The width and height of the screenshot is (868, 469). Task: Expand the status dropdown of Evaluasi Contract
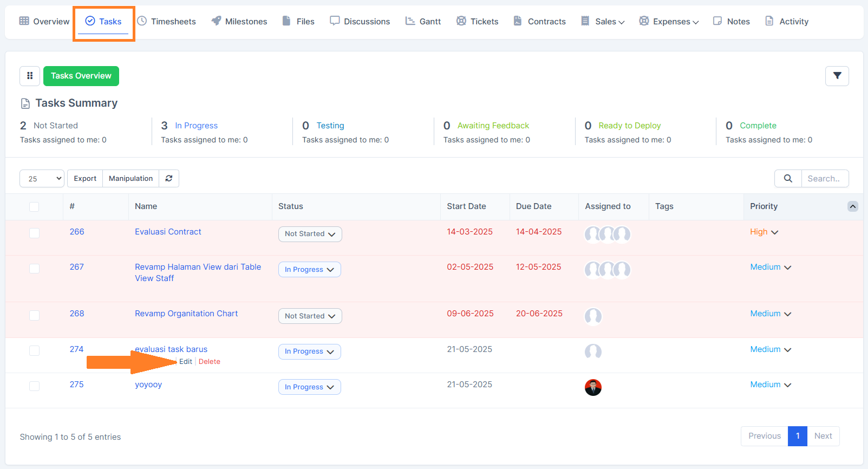click(x=310, y=234)
